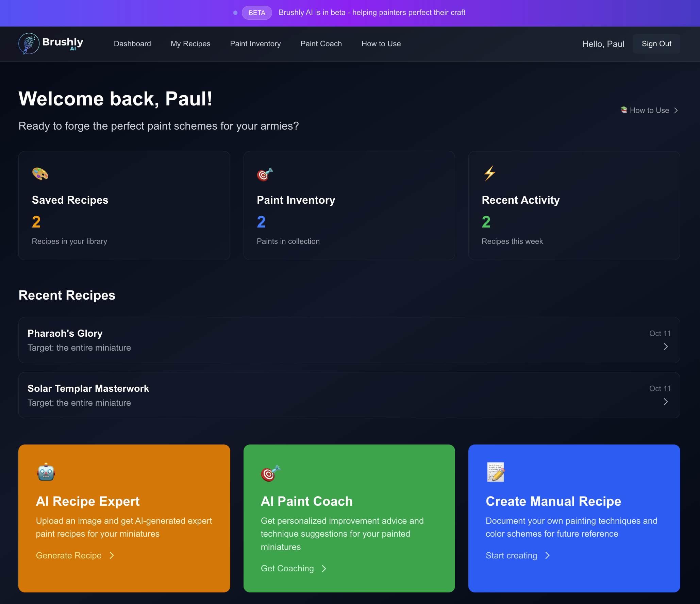This screenshot has height=604, width=700.
Task: Click the Create Manual Recipe card title
Action: pyautogui.click(x=553, y=501)
